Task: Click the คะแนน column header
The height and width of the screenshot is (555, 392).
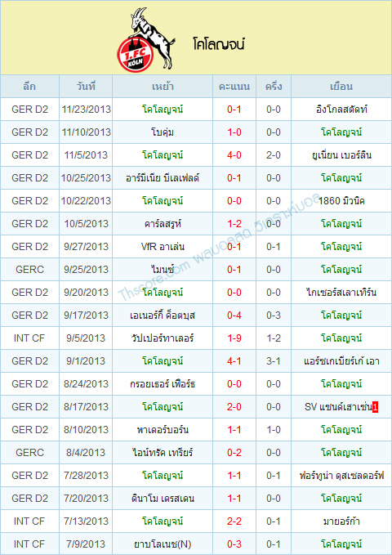Action: coord(234,87)
